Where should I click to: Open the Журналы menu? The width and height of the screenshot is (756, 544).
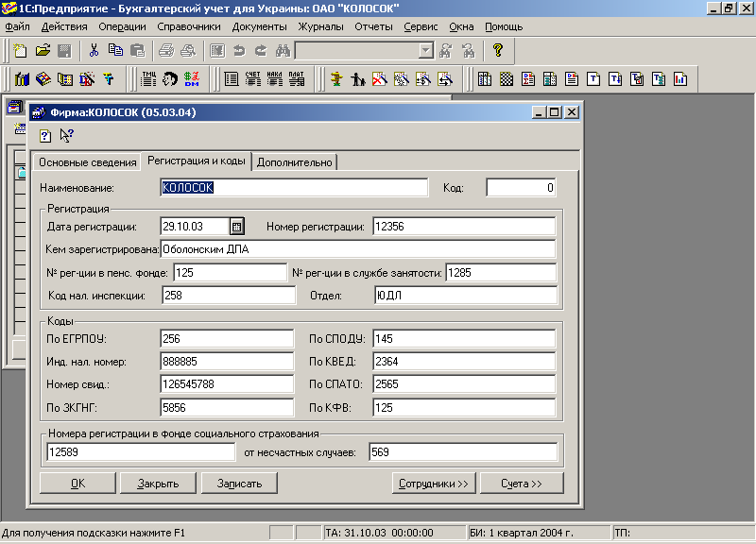tap(320, 26)
